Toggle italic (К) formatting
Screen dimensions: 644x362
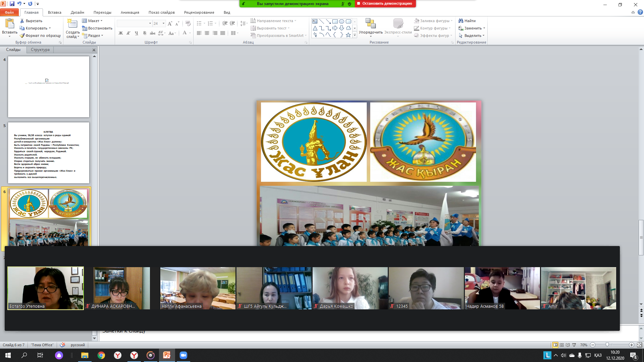pyautogui.click(x=128, y=33)
